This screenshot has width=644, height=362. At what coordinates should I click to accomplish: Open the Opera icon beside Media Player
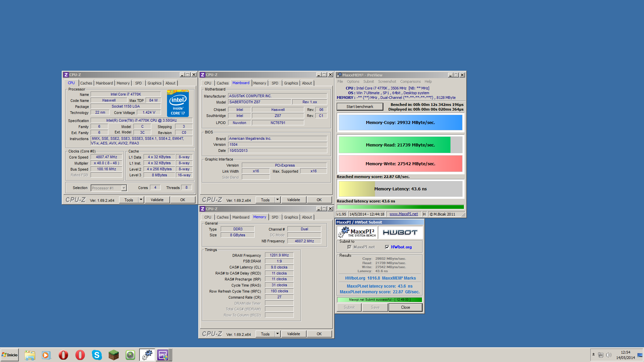point(63,355)
